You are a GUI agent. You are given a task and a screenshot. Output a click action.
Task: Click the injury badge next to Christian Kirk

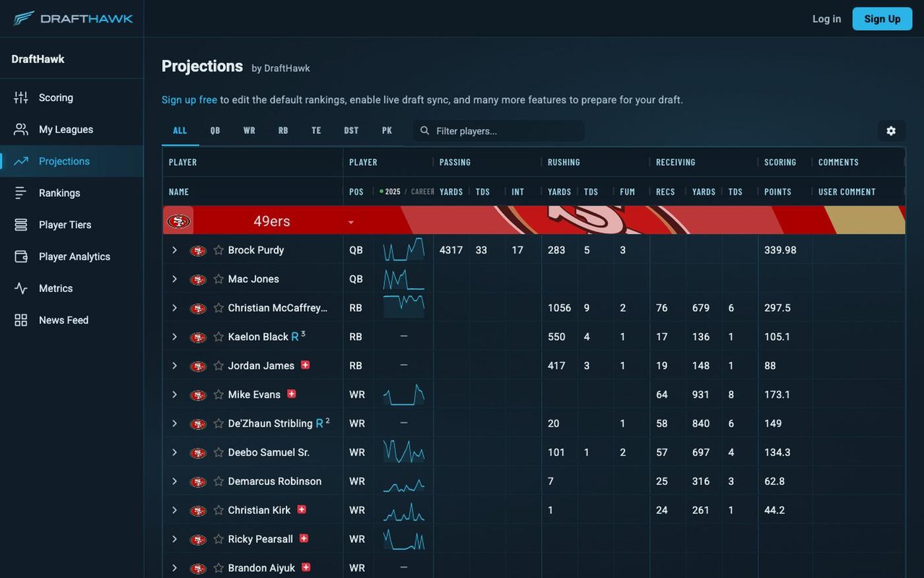click(302, 509)
